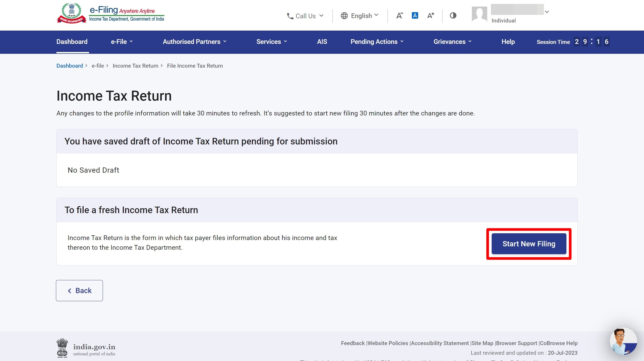Screen dimensions: 644x361
Task: Open the chatbot assistant in bottom right corner
Action: [623, 341]
